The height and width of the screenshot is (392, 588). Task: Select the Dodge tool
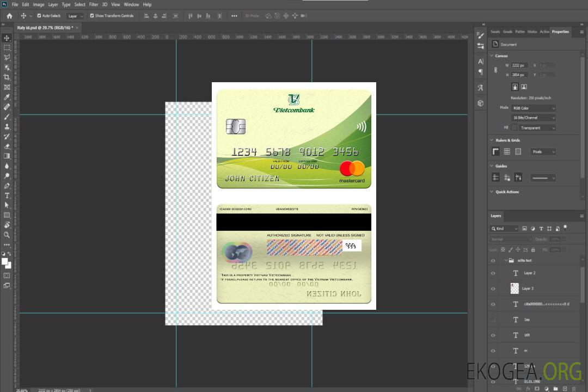pos(7,175)
